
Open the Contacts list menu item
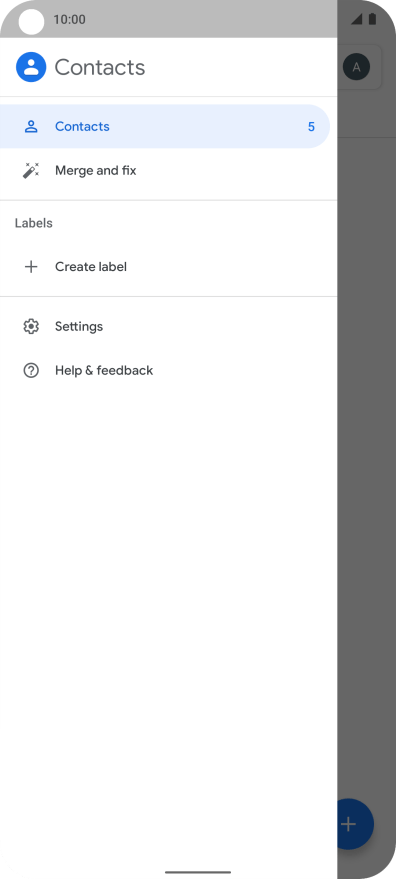165,127
